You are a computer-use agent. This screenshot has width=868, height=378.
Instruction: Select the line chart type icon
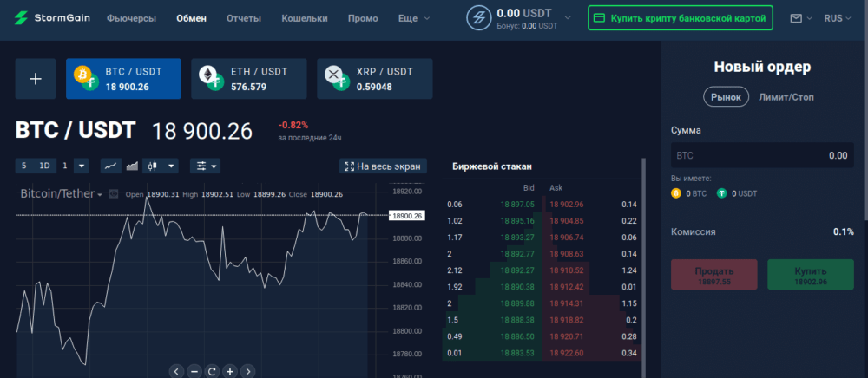pos(111,166)
